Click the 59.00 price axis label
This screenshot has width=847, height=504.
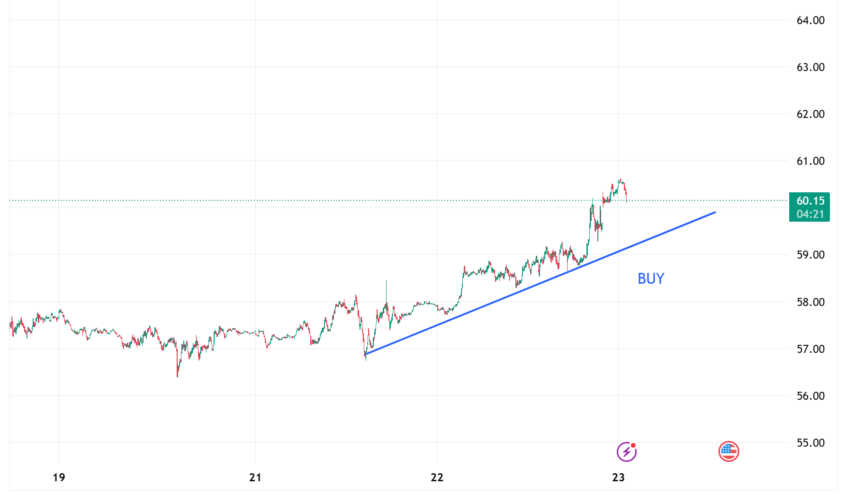coord(811,255)
